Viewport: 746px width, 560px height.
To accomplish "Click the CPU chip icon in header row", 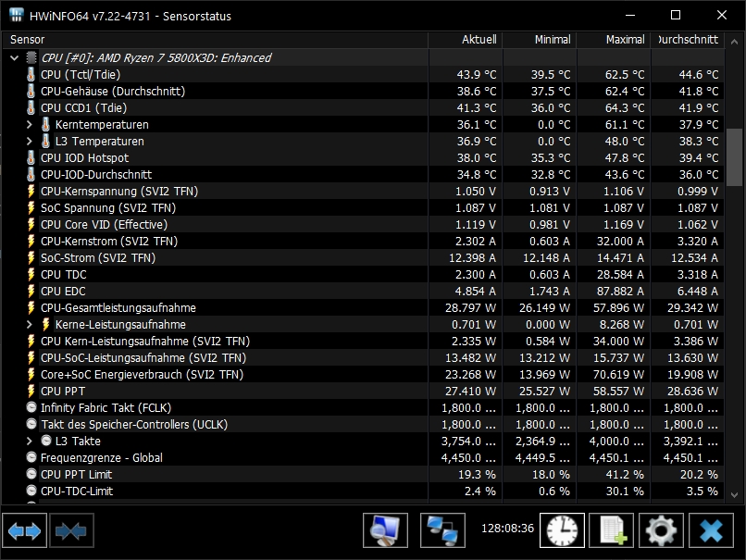I will tap(31, 58).
